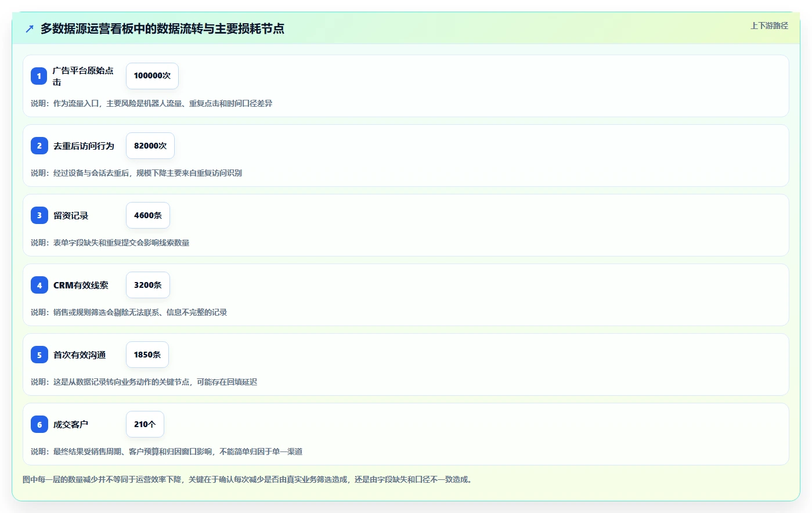Click the 去重后访问行为 stage label
The image size is (812, 513).
coord(84,146)
